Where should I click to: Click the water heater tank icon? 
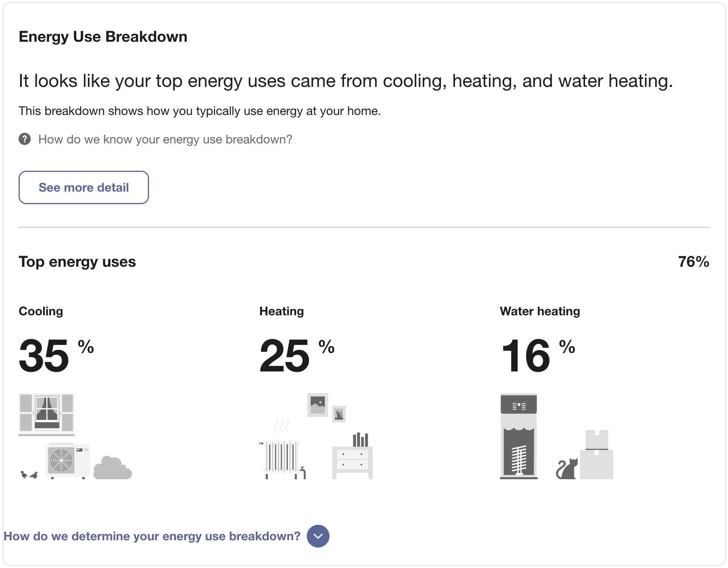pyautogui.click(x=518, y=436)
